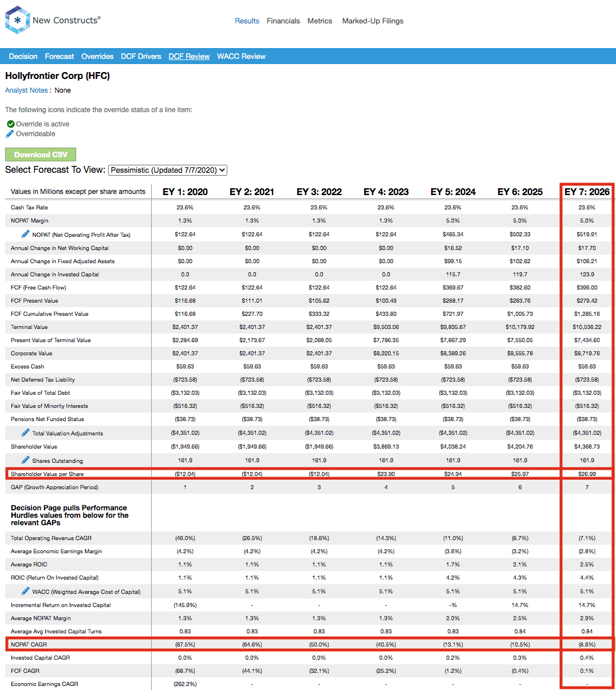Click the EY 6: 2025 column header
The width and height of the screenshot is (616, 690).
[x=520, y=192]
